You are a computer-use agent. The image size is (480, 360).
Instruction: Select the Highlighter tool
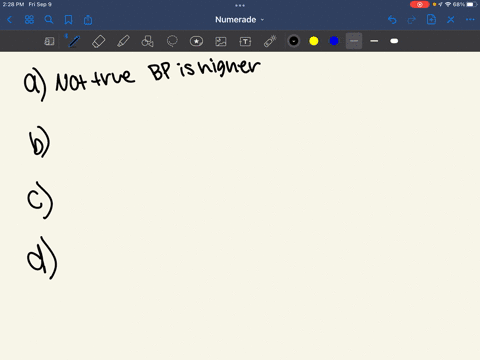123,41
